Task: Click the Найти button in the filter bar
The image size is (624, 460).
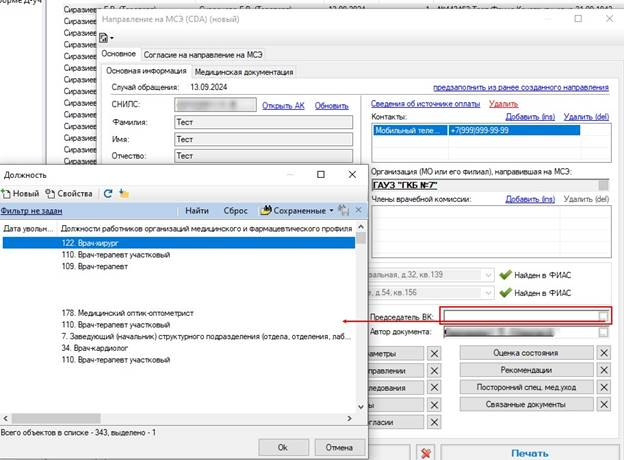Action: point(197,211)
